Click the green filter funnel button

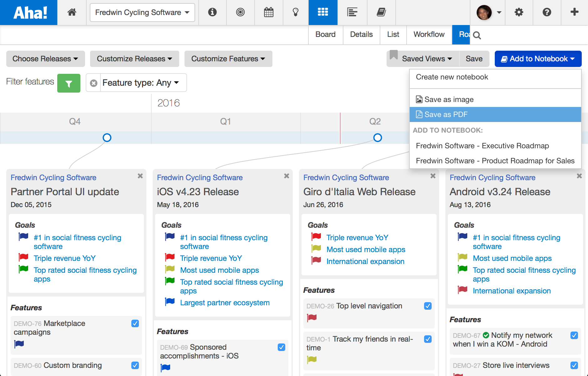point(69,83)
